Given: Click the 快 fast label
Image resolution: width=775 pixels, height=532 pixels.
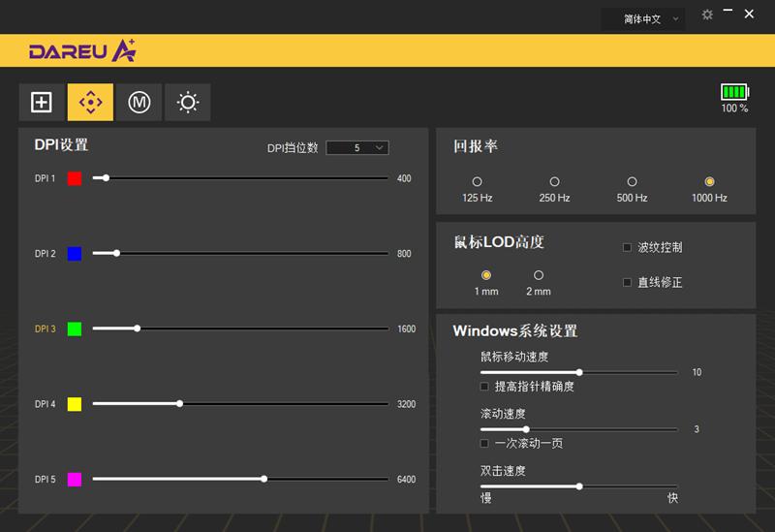Looking at the screenshot, I should pos(672,498).
